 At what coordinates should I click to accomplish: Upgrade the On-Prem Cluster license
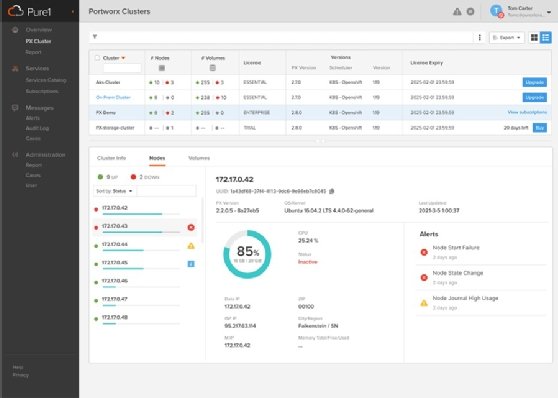535,98
